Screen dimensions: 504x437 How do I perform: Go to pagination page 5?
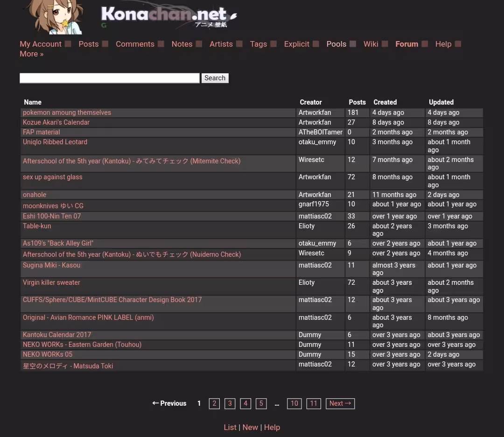pyautogui.click(x=261, y=403)
